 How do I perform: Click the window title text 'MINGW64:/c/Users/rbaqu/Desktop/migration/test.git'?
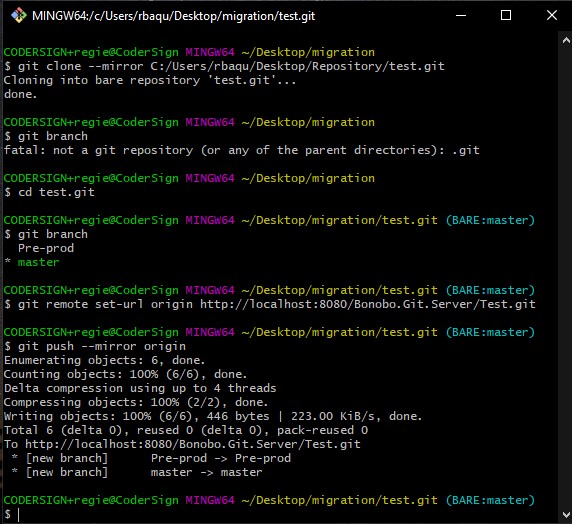pos(174,16)
